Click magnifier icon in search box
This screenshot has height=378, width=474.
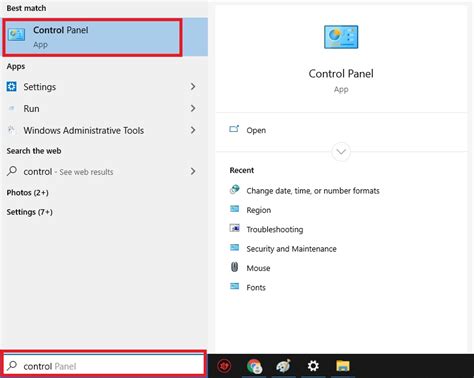pos(12,366)
